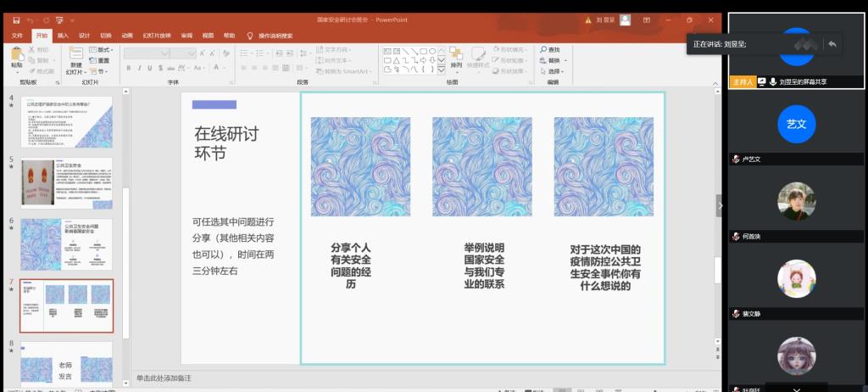Click the reply arrow icon in speaker popup
The height and width of the screenshot is (392, 868).
point(832,43)
